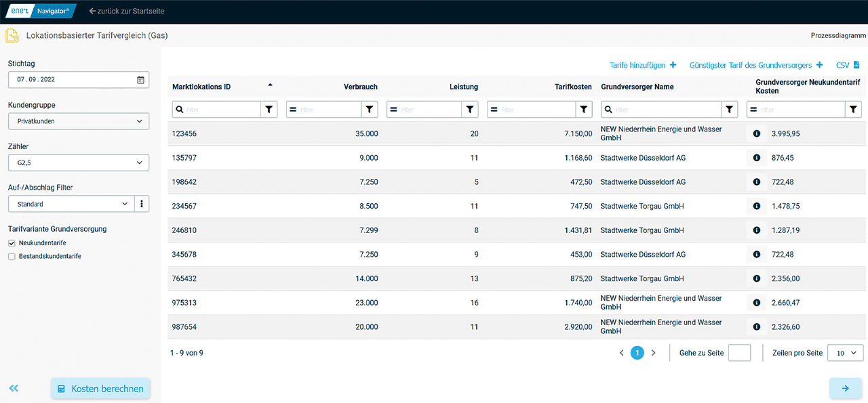The height and width of the screenshot is (403, 868).
Task: Click filter funnel icon for Tarifkosten column
Action: (584, 109)
